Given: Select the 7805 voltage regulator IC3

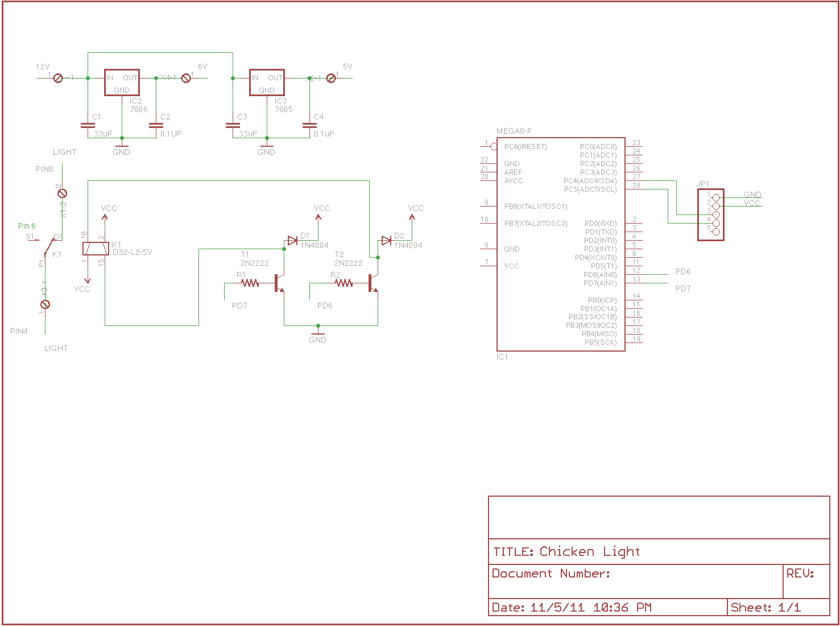Looking at the screenshot, I should [267, 82].
